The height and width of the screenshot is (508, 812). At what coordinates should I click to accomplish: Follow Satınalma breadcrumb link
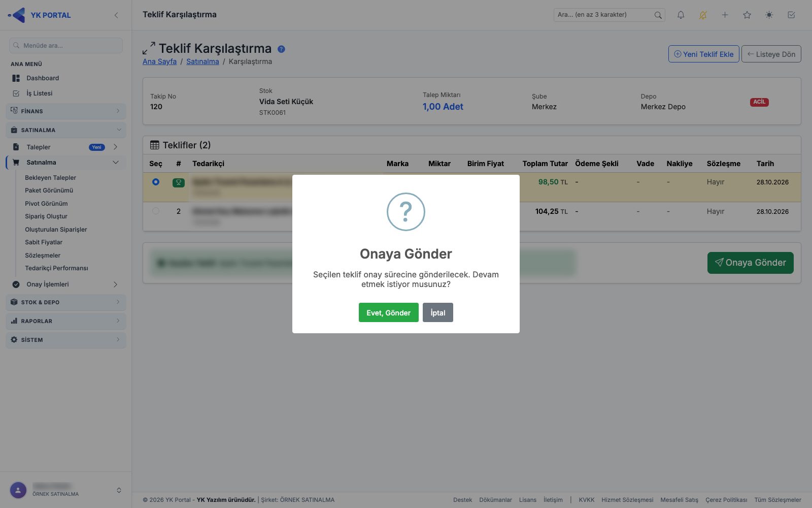pos(202,61)
